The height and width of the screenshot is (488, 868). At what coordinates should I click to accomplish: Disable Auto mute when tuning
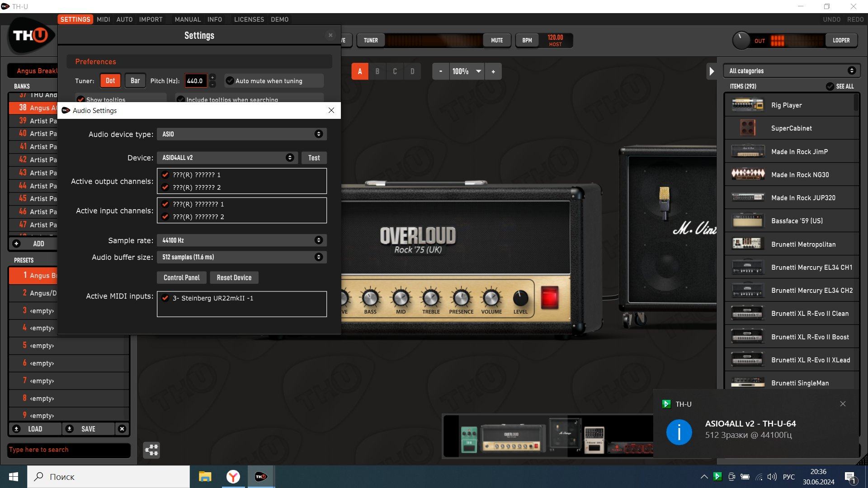[x=230, y=81]
